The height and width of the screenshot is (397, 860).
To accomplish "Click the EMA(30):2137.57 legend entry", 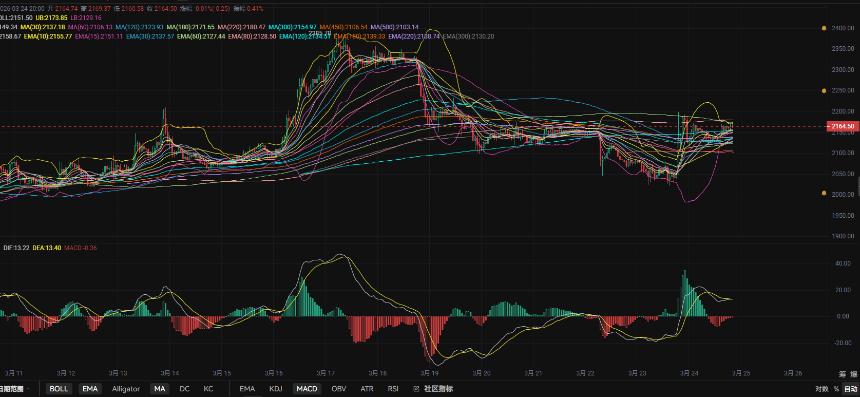I will pyautogui.click(x=150, y=36).
